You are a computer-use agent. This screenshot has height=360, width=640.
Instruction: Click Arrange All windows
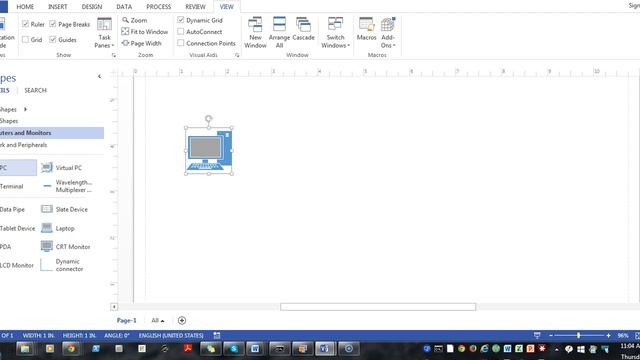coord(279,33)
